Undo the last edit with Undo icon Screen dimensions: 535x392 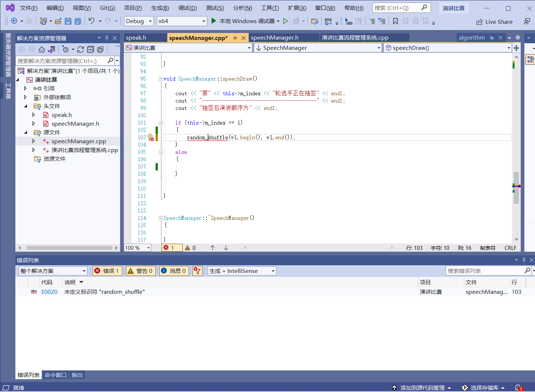92,21
